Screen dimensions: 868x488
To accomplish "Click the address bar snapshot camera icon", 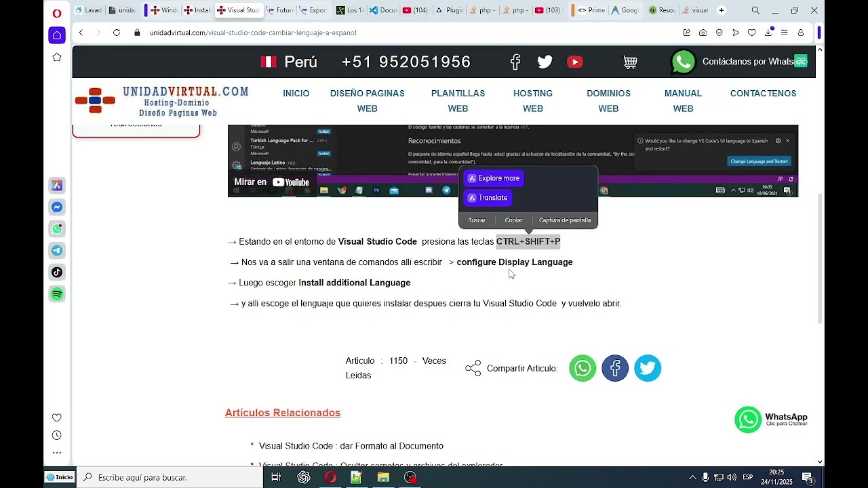I will [703, 33].
